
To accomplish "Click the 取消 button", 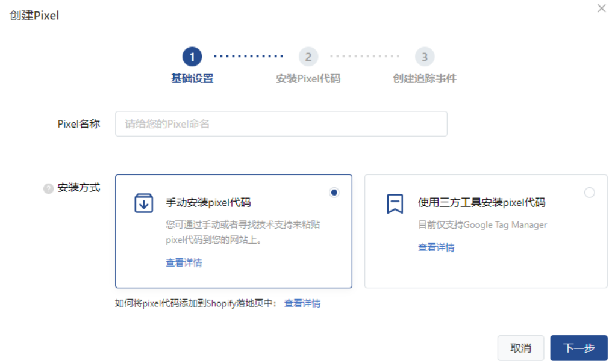I will (x=521, y=348).
